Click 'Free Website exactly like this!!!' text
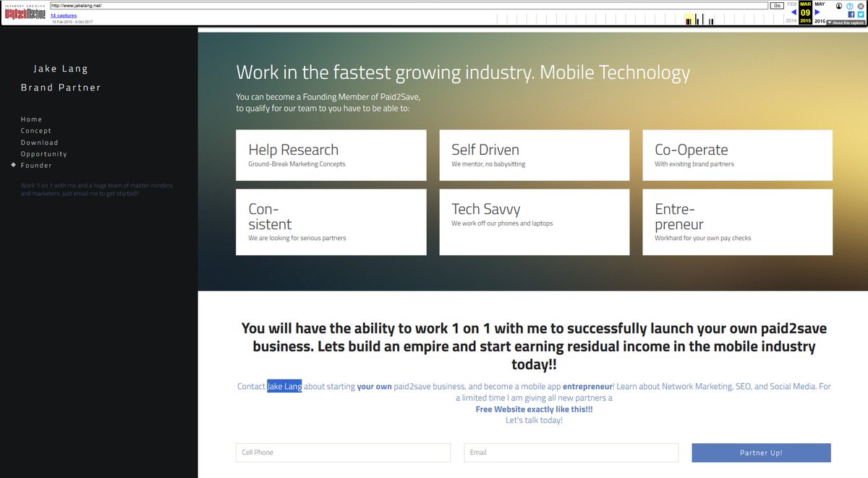This screenshot has height=478, width=868. (x=534, y=409)
